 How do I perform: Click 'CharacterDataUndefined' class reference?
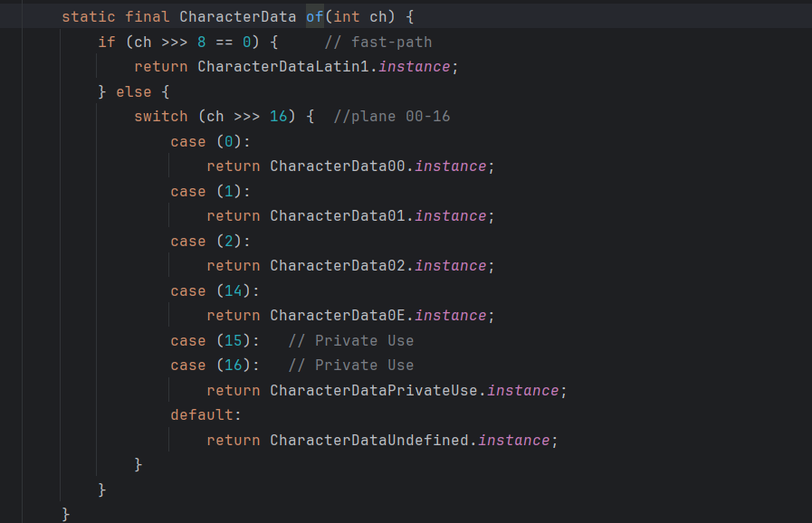(x=369, y=440)
